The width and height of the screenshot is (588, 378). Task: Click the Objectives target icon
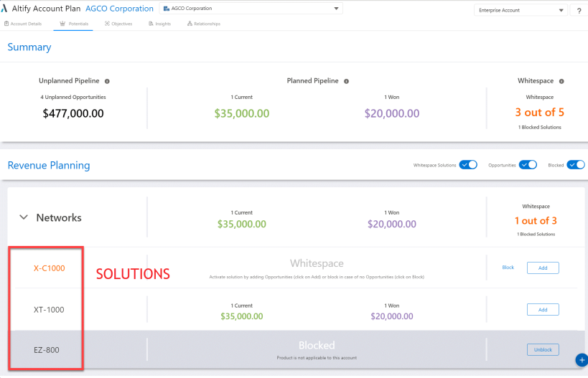(x=107, y=24)
